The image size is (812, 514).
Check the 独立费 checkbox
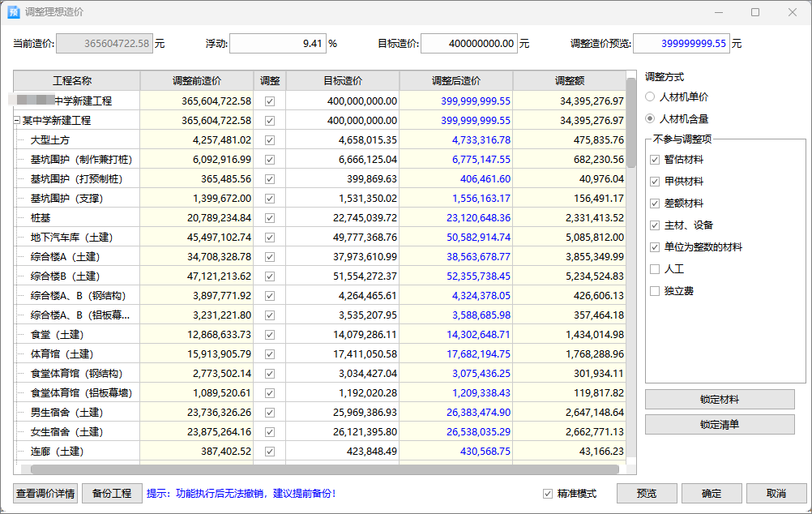coord(655,291)
